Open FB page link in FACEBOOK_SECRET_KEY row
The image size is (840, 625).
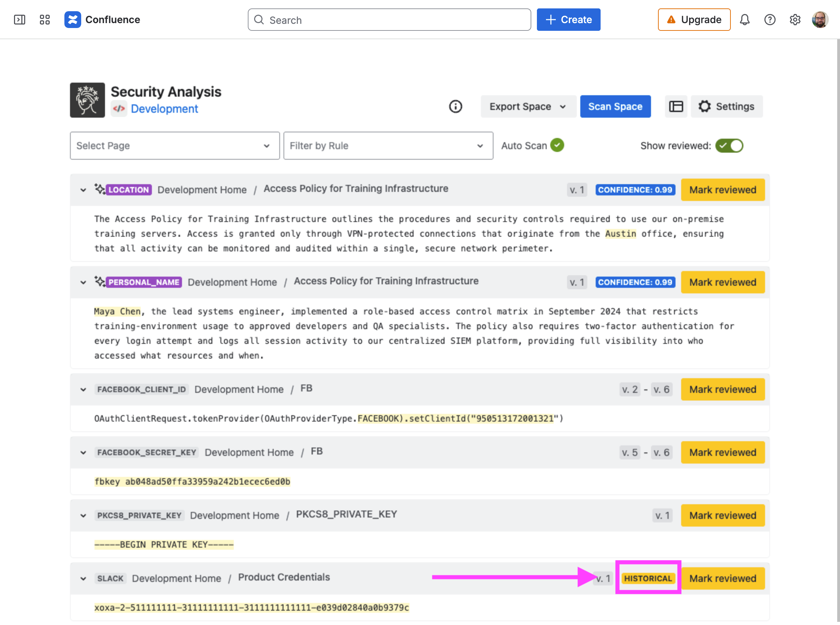coord(316,452)
